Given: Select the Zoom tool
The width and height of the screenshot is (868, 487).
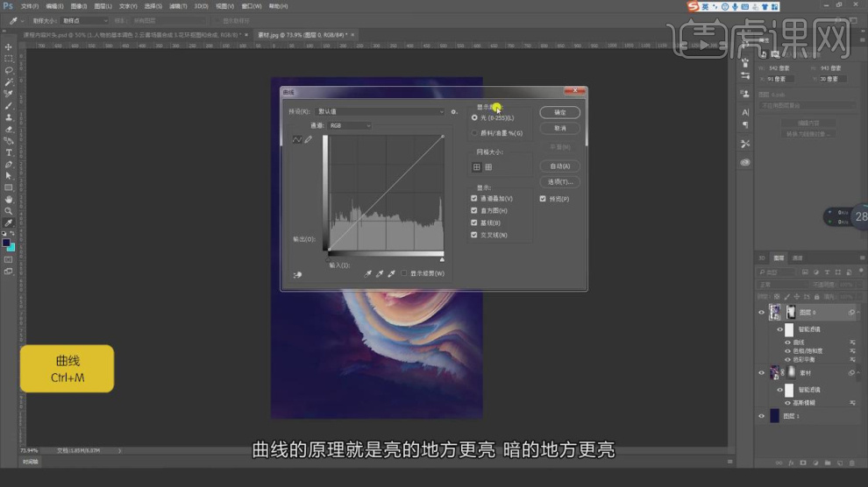Looking at the screenshot, I should [8, 210].
